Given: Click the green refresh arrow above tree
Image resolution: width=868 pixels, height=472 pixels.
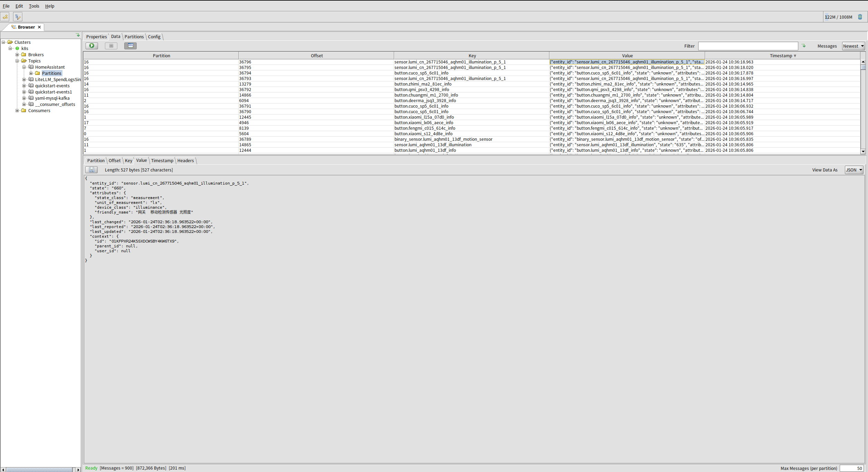Looking at the screenshot, I should click(78, 35).
